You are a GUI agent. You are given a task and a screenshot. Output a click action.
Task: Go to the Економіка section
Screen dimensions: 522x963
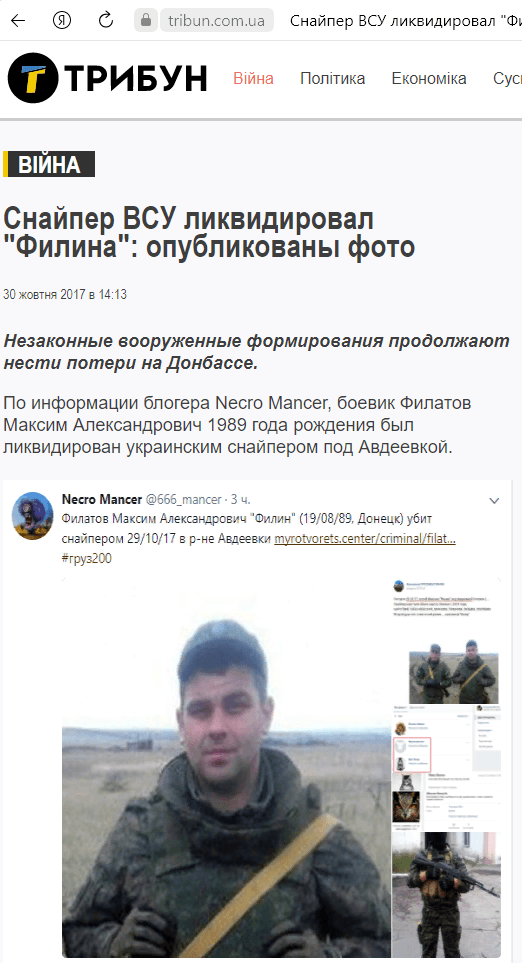click(429, 79)
